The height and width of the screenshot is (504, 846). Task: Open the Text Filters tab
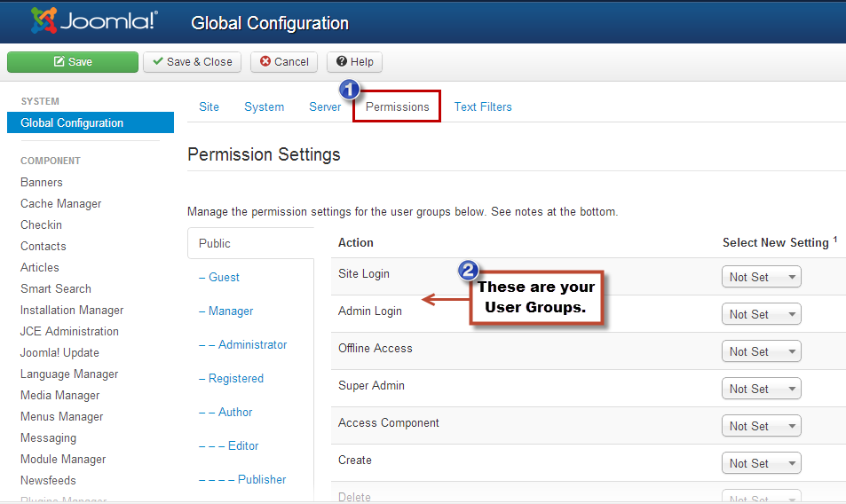483,106
